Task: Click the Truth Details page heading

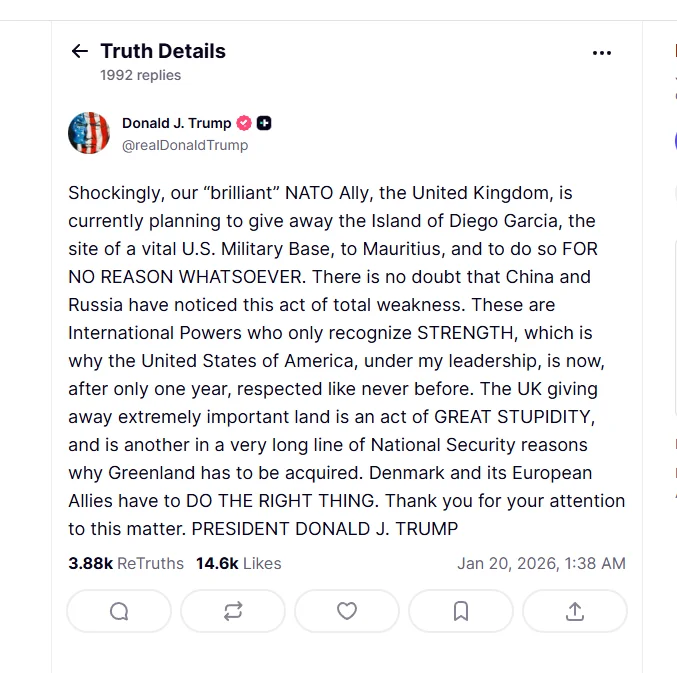Action: pos(163,51)
